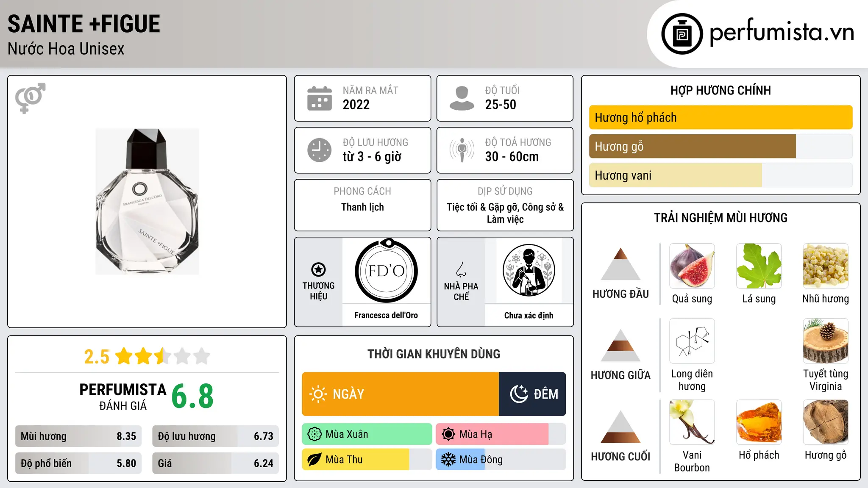
Task: Click the Đêm nighttime bar
Action: [532, 394]
